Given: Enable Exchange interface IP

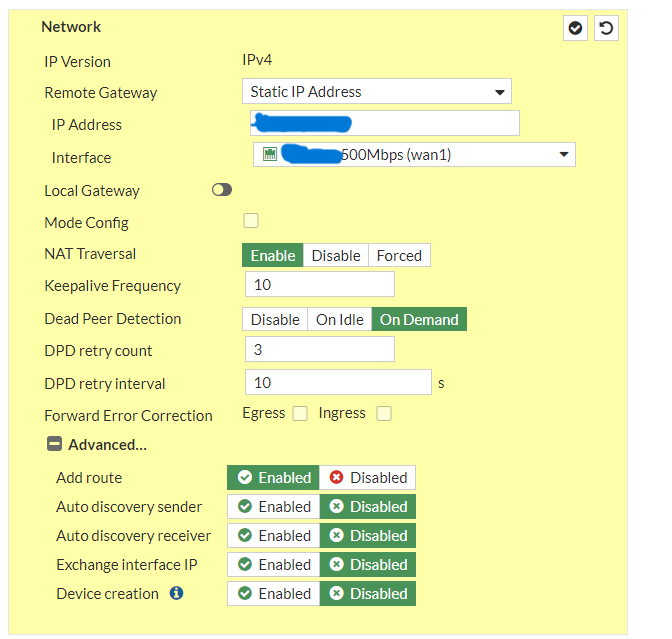Looking at the screenshot, I should click(274, 565).
